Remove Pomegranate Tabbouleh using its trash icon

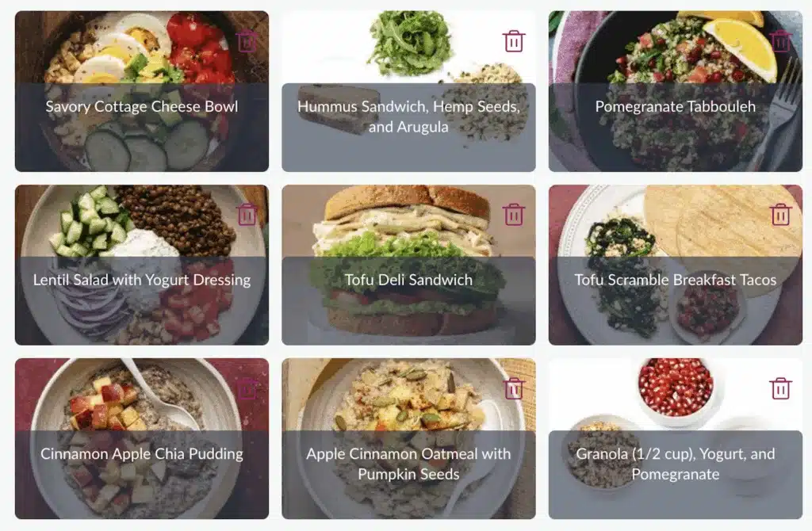pyautogui.click(x=780, y=41)
